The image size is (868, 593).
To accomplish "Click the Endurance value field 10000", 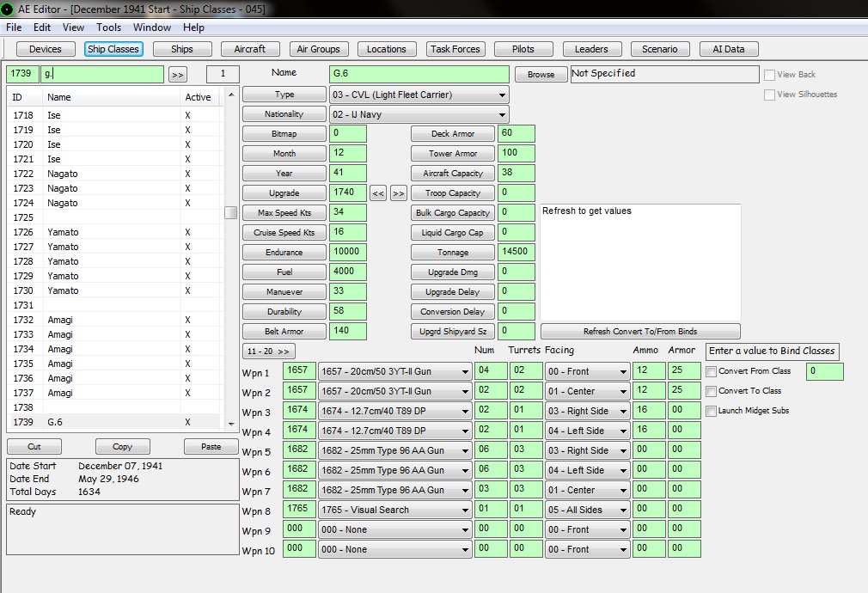I will 348,252.
